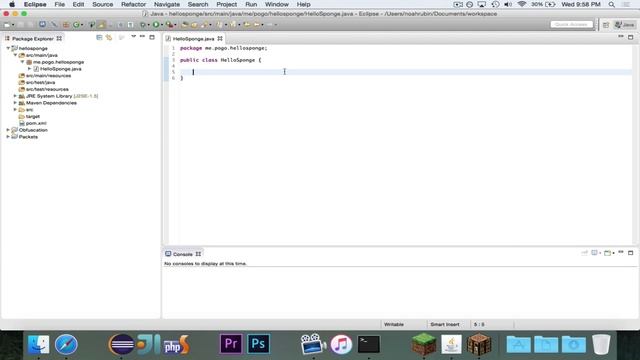Select src/test/java folder
The width and height of the screenshot is (640, 360).
(40, 82)
